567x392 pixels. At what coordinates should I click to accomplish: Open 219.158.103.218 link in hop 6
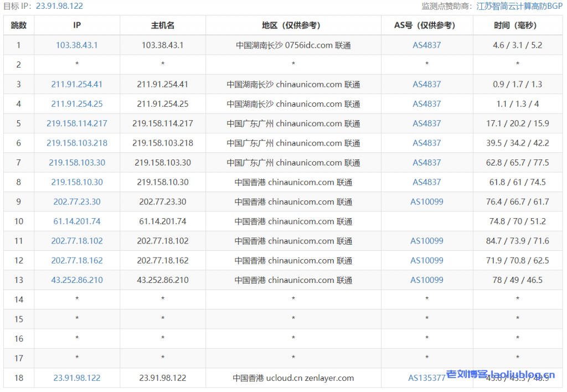tap(76, 143)
